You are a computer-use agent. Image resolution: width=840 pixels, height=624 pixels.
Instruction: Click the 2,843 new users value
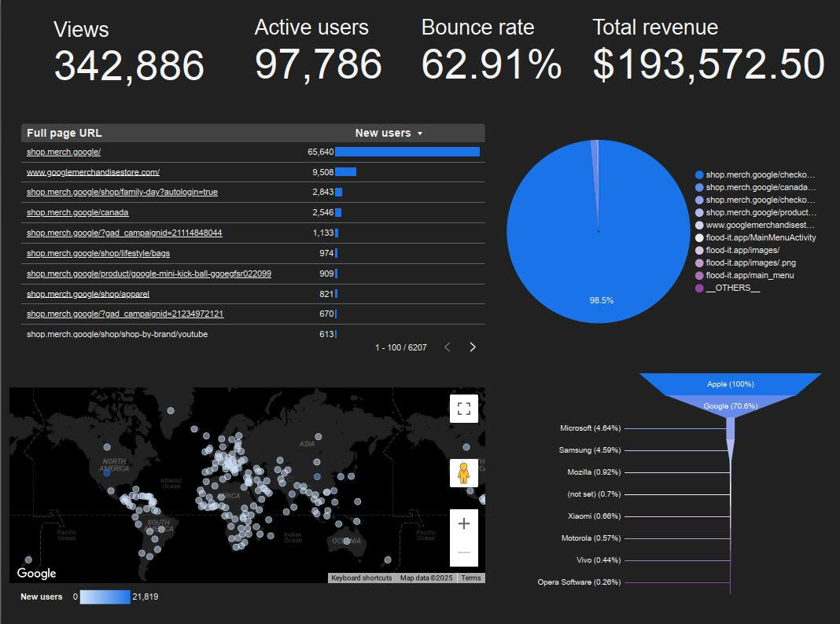(x=323, y=192)
